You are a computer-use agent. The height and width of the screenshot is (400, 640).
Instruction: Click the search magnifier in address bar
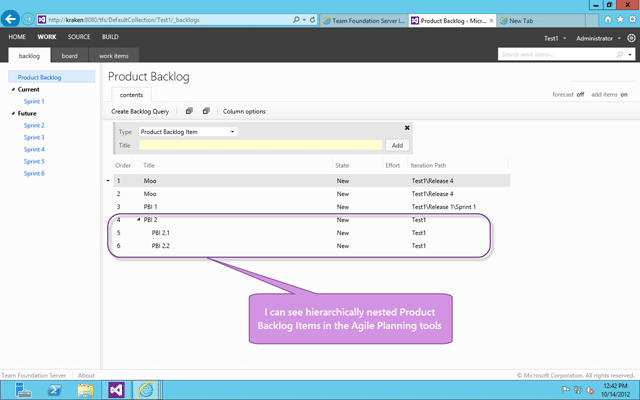296,20
